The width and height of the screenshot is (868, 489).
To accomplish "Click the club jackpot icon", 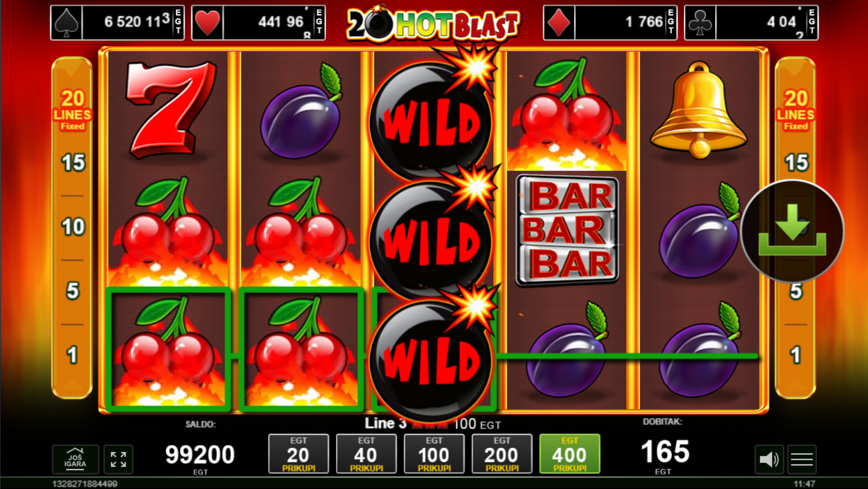I will click(700, 23).
